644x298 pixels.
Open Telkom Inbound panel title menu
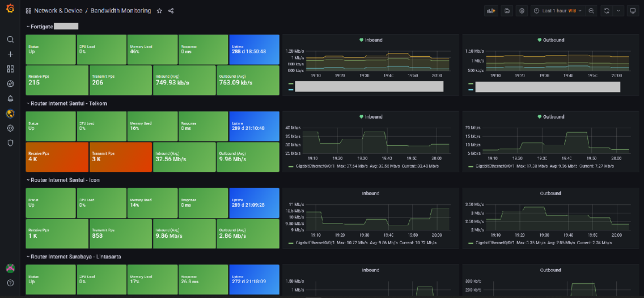374,117
